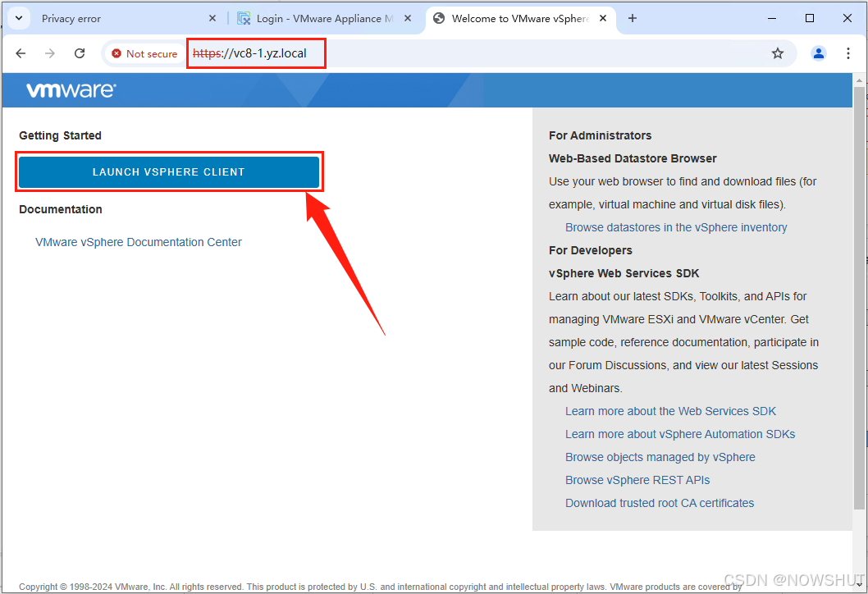Open the tab search dropdown arrow
This screenshot has height=594, width=868.
point(19,18)
